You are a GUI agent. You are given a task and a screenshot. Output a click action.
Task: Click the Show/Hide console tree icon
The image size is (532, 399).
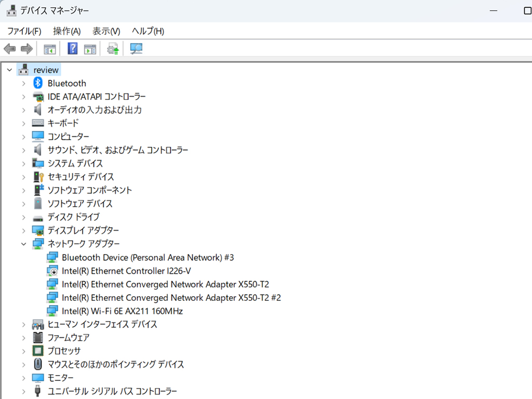(50, 49)
